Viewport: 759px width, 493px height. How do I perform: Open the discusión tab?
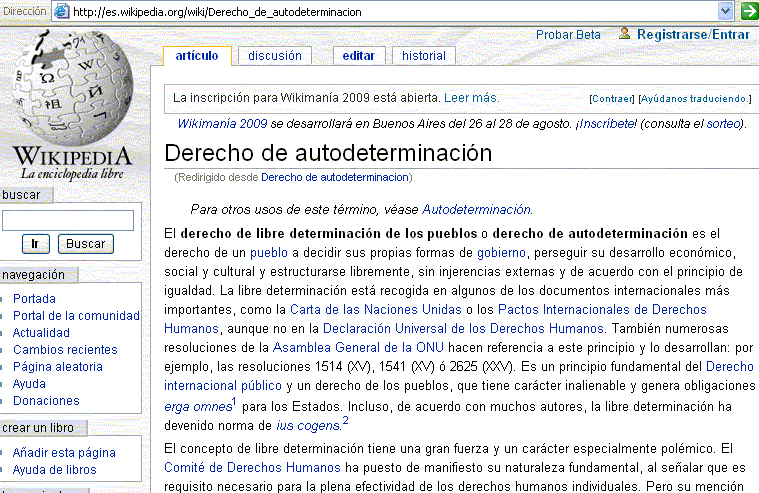point(275,56)
